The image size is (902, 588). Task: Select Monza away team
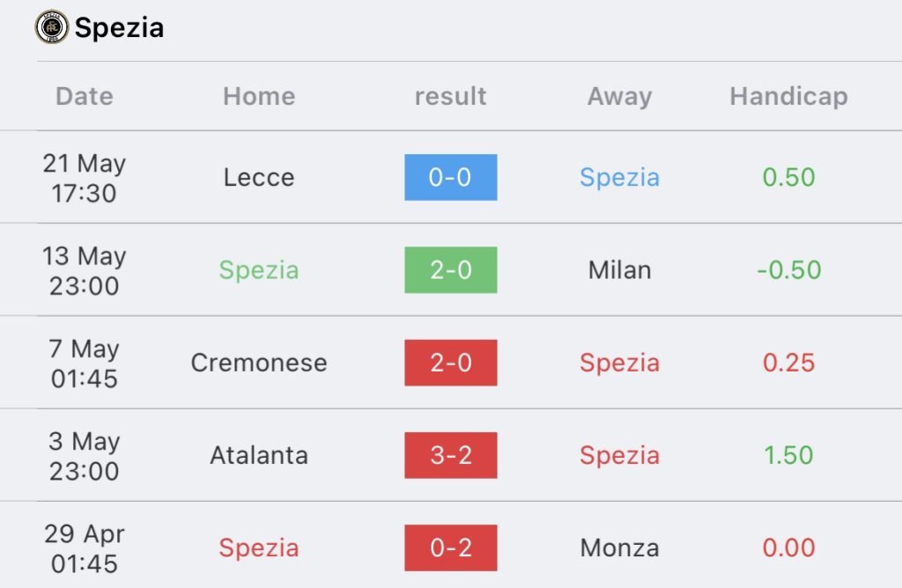point(619,548)
